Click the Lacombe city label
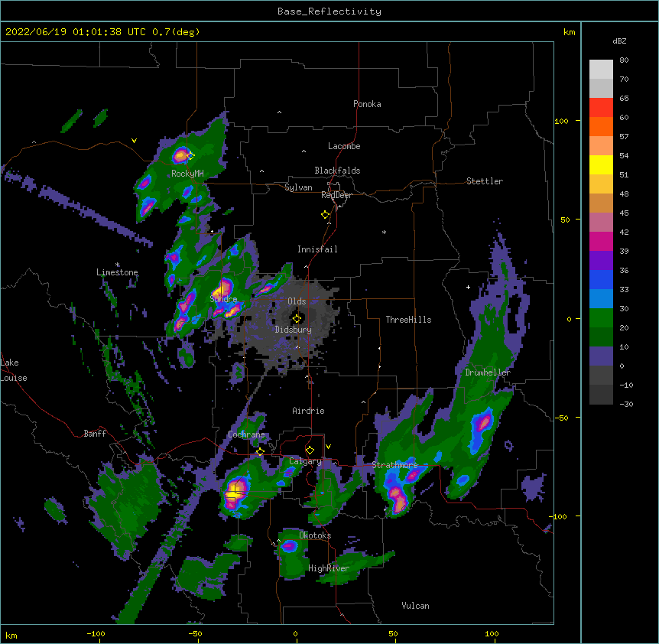Viewport: 659px width, 644px height. (344, 146)
